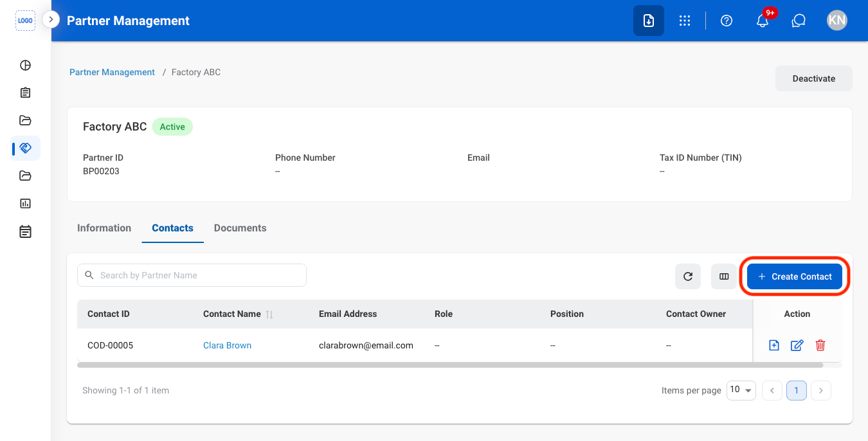Open the KN user avatar menu
Viewport: 868px width, 441px height.
(837, 21)
